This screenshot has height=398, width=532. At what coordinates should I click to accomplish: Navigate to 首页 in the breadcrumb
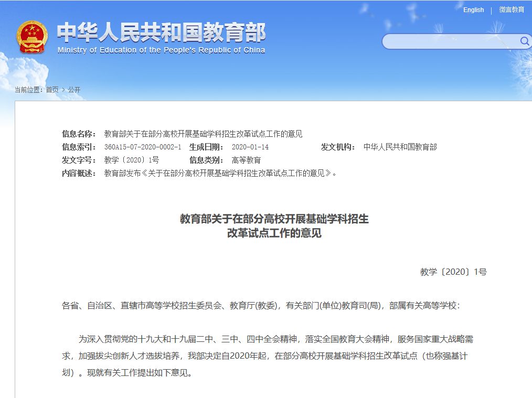point(52,90)
